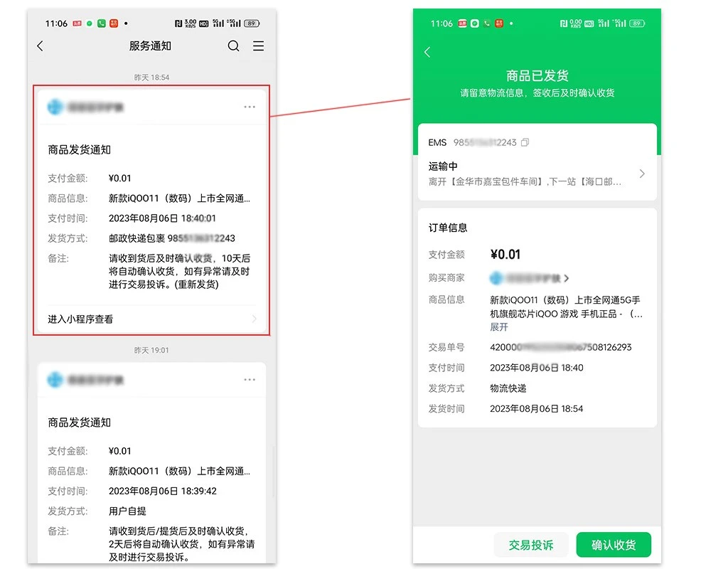Expand full product info via 展开

pos(499,327)
